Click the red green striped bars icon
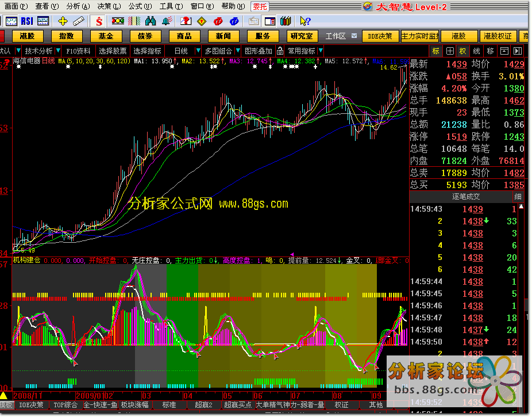Screen dimensions: 532x417 coord(134,21)
